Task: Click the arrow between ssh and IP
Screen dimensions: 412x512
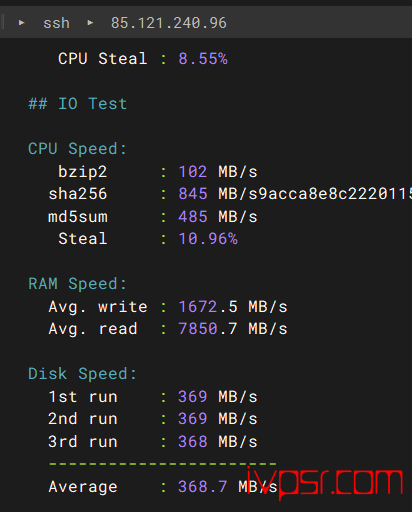Action: 90,23
